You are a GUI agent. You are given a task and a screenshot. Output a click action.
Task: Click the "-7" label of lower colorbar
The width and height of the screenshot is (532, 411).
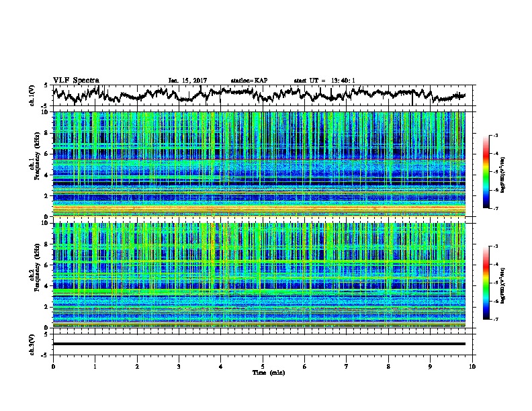tap(496, 319)
